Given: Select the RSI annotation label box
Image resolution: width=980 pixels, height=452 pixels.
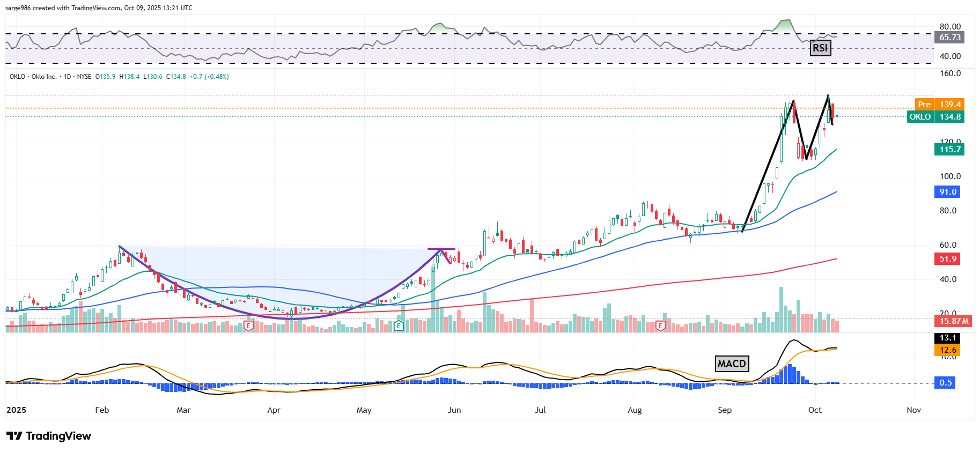Looking at the screenshot, I should 820,48.
